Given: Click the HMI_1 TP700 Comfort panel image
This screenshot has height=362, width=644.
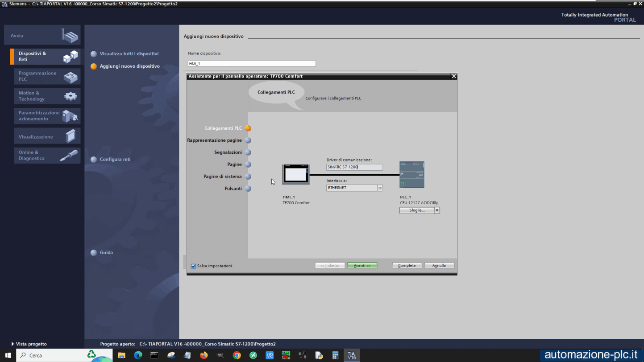Looking at the screenshot, I should [296, 174].
